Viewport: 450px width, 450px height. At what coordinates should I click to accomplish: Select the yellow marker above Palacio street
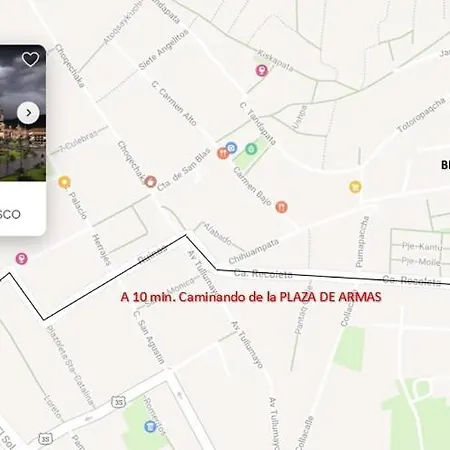point(64,182)
